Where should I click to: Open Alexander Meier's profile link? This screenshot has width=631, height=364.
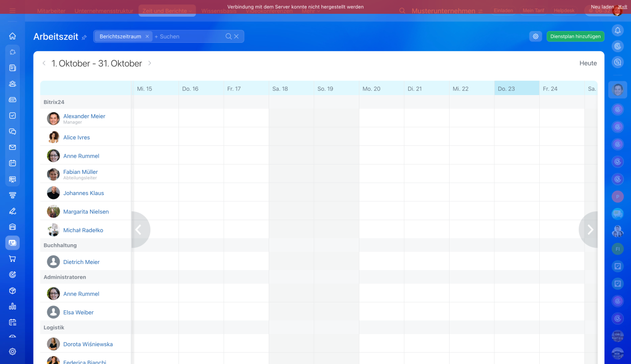[84, 116]
